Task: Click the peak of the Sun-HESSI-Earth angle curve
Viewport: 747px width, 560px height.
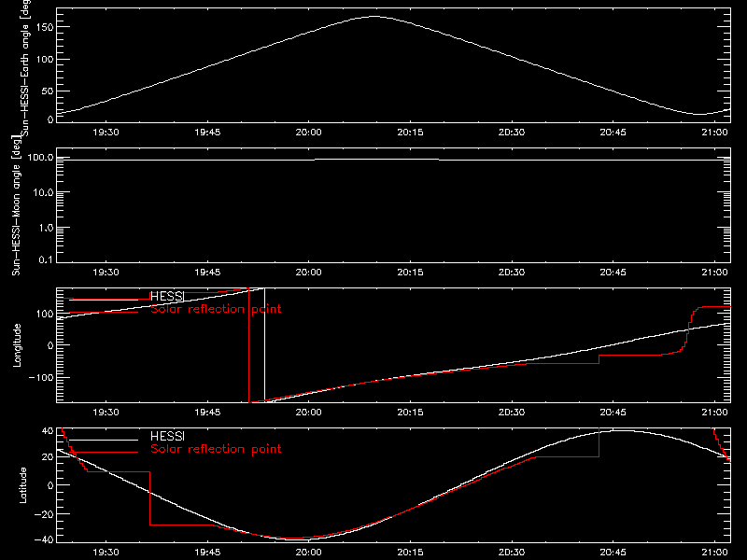Action: 374,17
